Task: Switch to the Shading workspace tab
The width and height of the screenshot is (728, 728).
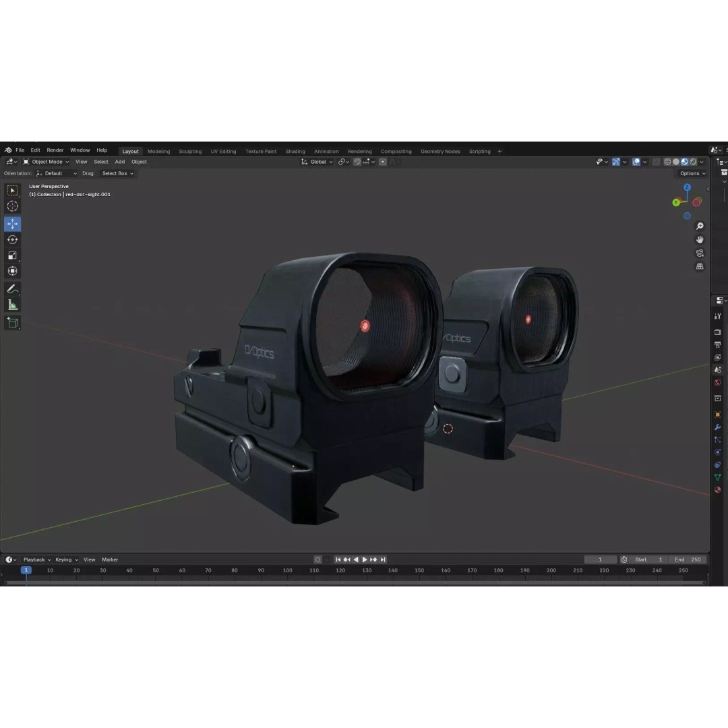Action: [x=295, y=152]
